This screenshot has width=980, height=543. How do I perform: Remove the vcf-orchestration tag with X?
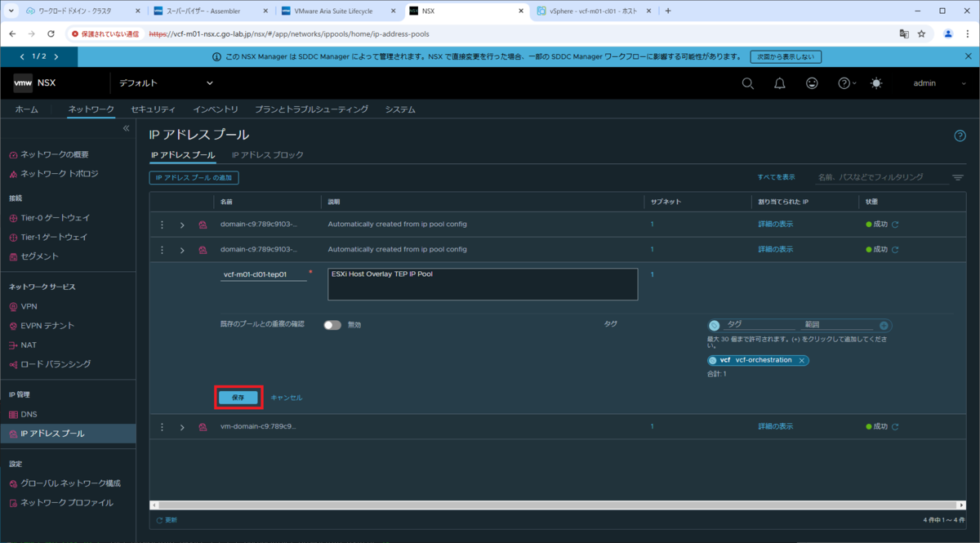pos(802,360)
